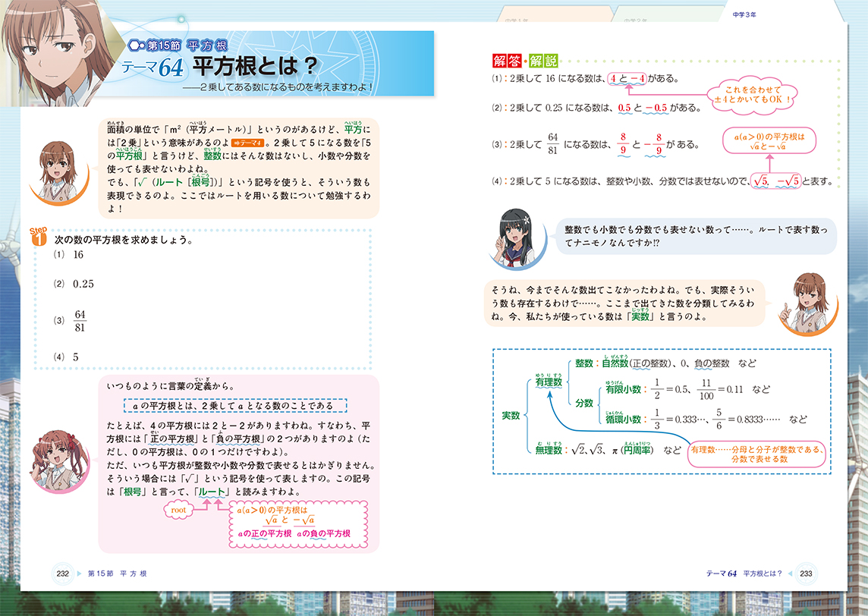Click the Step 1 badge icon
The height and width of the screenshot is (616, 868).
coord(38,236)
